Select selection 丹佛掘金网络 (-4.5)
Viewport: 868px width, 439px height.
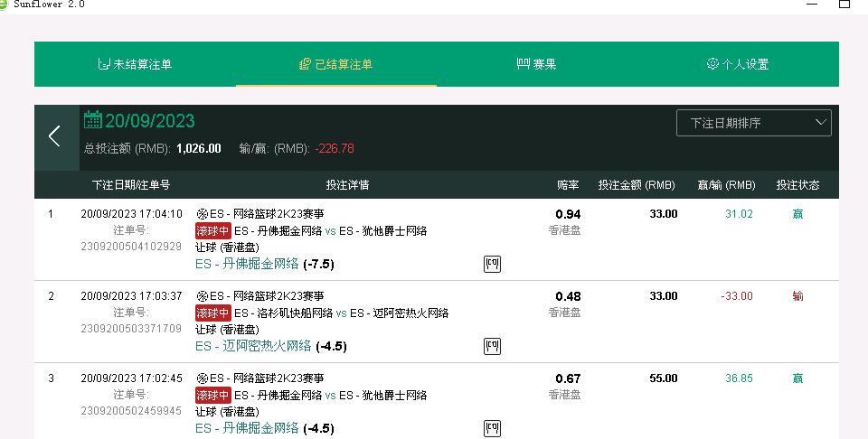[265, 428]
